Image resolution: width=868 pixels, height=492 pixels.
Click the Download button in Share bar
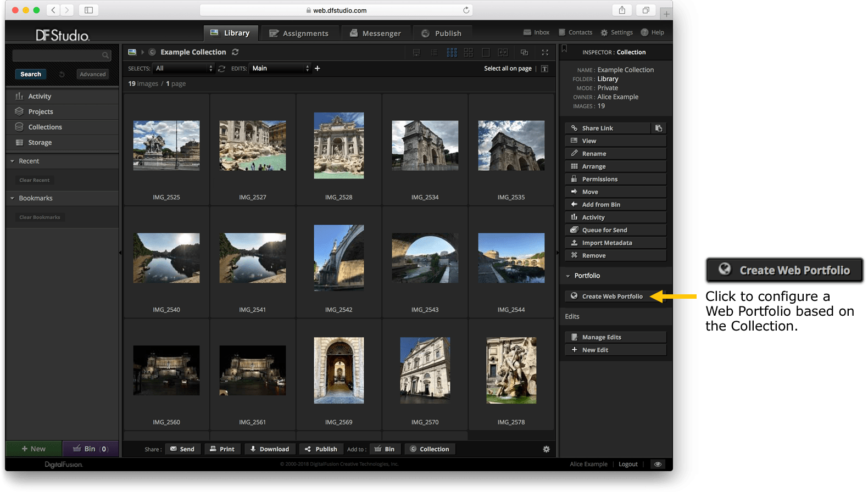point(270,449)
